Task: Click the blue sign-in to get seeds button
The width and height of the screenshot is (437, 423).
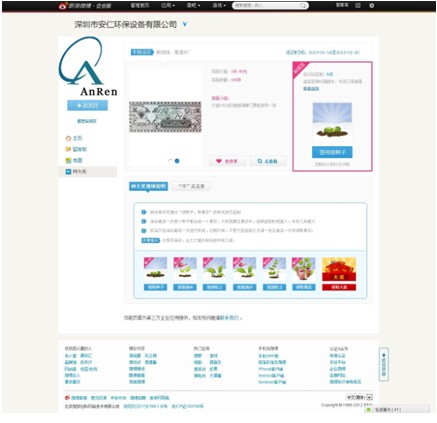Action: pos(332,152)
